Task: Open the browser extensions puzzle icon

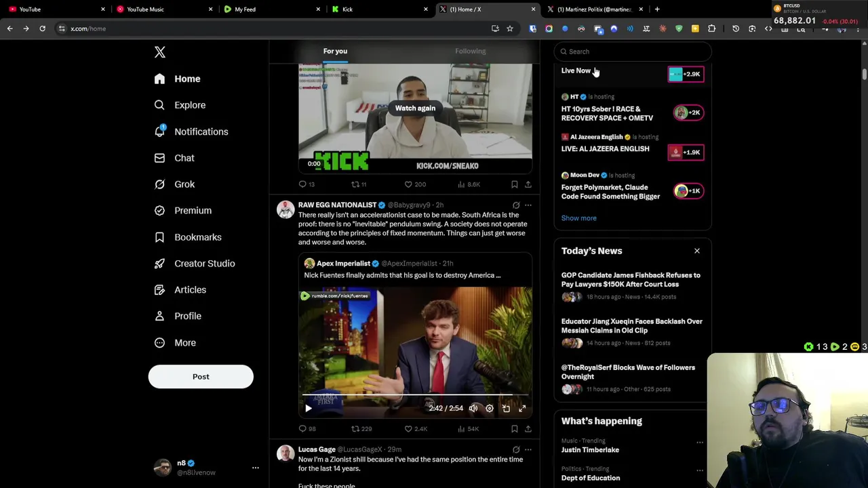Action: point(711,28)
